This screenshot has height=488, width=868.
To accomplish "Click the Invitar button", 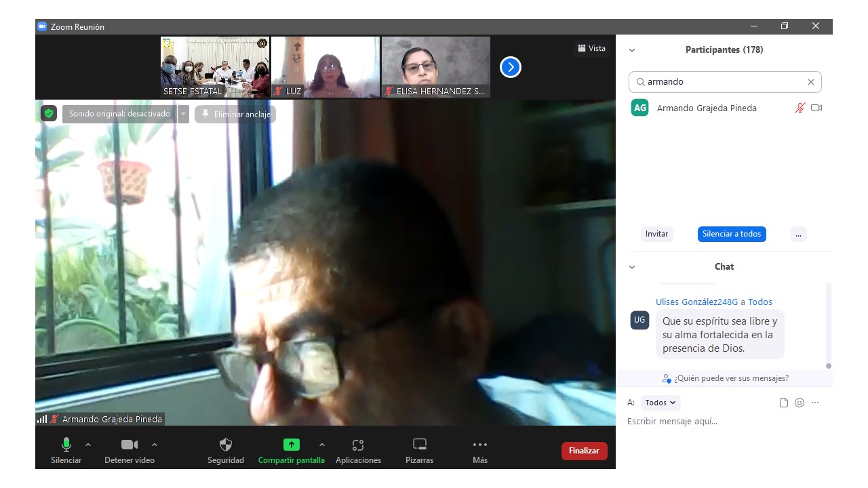I will (x=656, y=234).
